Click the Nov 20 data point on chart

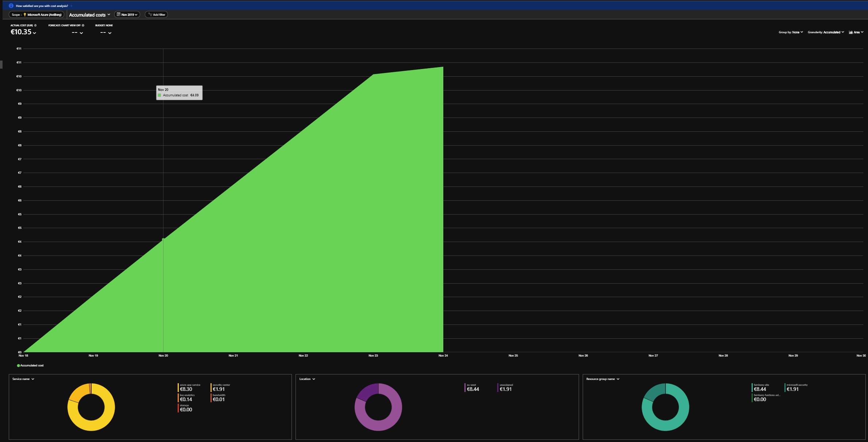163,239
